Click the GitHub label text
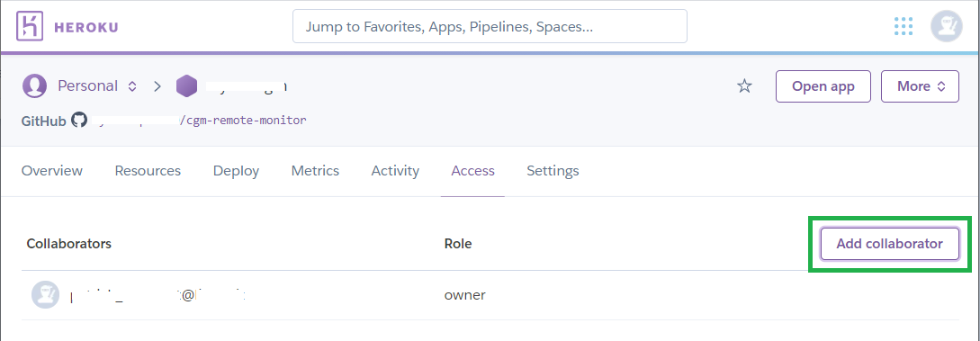 (43, 121)
